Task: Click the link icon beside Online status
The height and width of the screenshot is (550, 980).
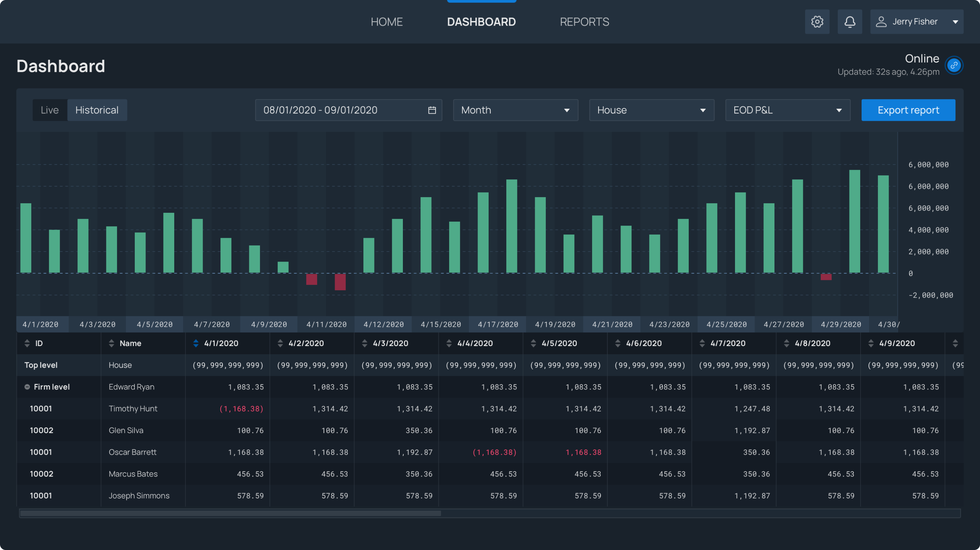Action: (x=954, y=65)
